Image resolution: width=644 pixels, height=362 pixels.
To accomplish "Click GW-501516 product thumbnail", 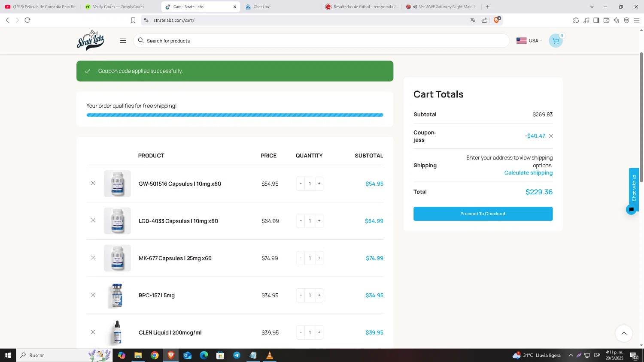I will click(117, 184).
